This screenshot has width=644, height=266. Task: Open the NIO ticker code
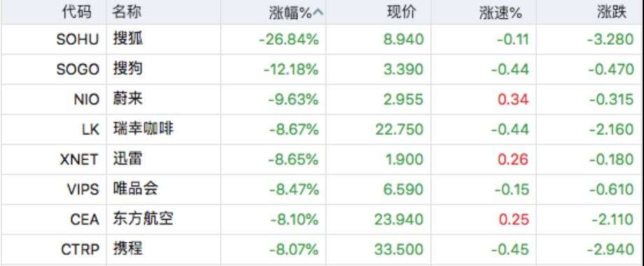[87, 99]
